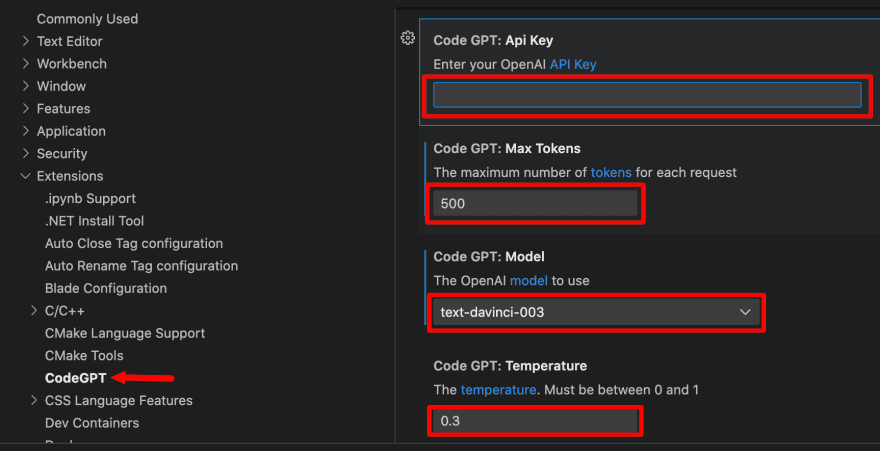Open the API Key hyperlink
This screenshot has height=451, width=880.
pyautogui.click(x=573, y=64)
